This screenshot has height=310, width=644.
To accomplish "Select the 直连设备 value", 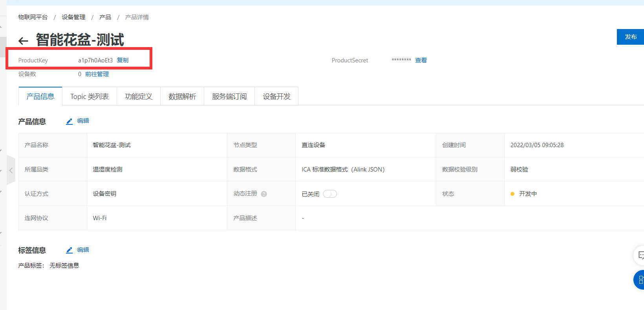I will tap(313, 145).
